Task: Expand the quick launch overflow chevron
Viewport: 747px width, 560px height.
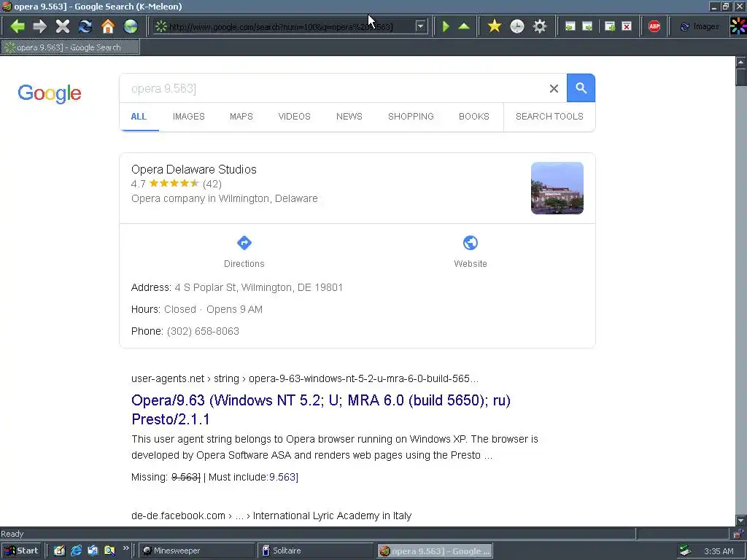Action: click(125, 548)
